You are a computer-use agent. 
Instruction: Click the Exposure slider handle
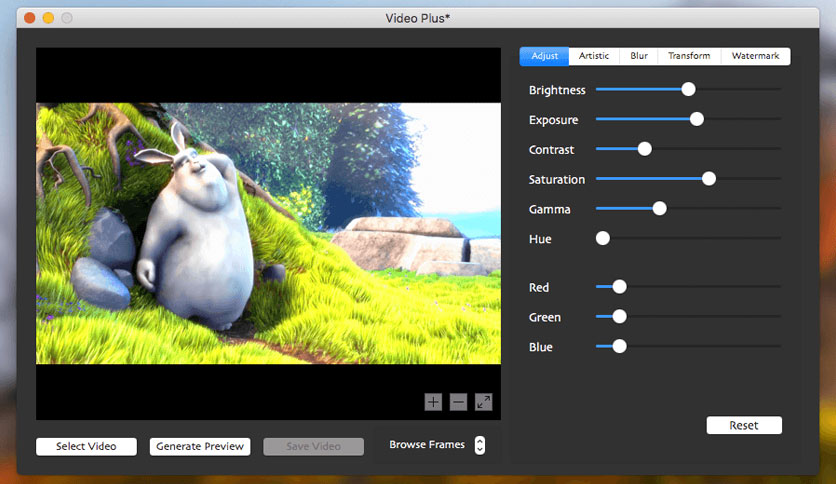[696, 119]
